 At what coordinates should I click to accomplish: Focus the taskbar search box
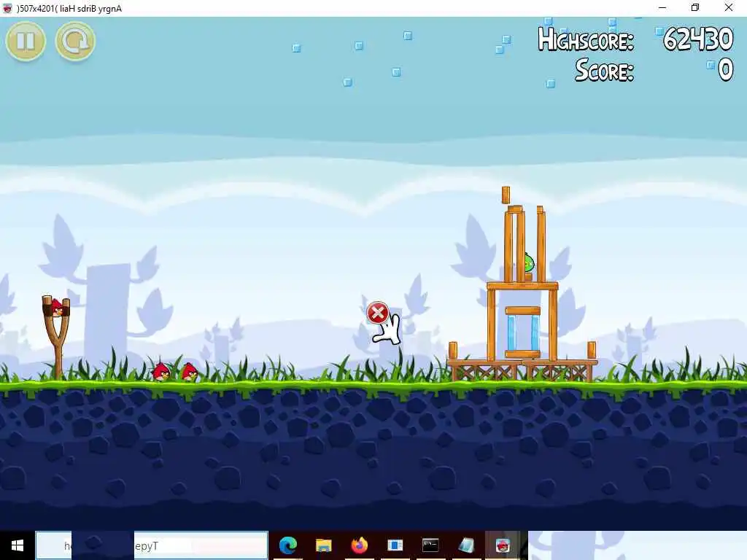pos(152,545)
